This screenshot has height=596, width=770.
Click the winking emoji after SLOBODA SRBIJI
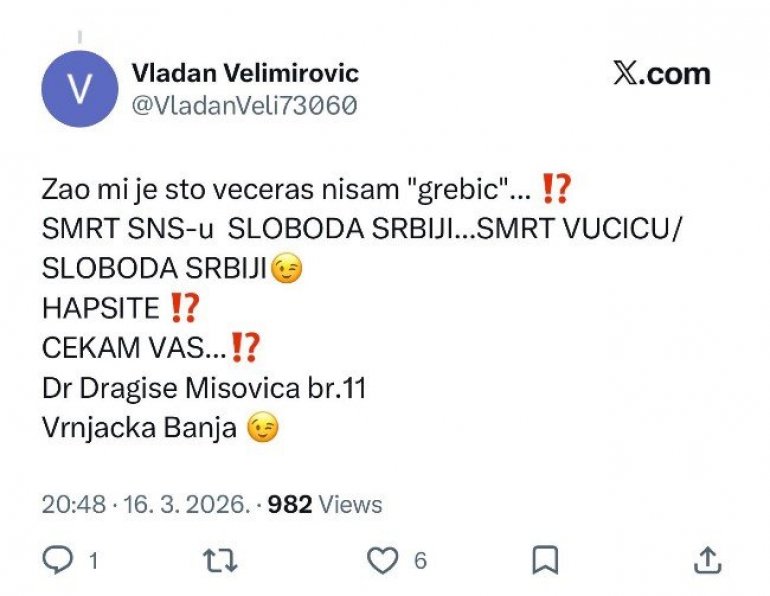(287, 269)
